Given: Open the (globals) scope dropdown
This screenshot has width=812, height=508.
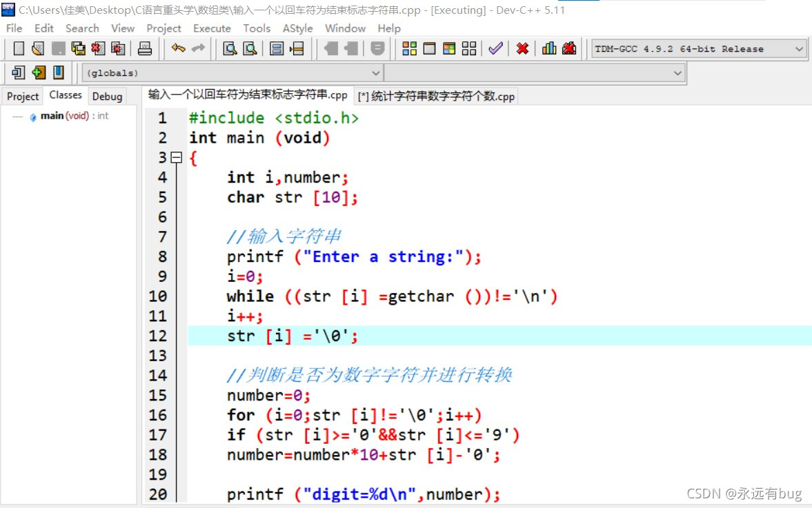Looking at the screenshot, I should (232, 73).
